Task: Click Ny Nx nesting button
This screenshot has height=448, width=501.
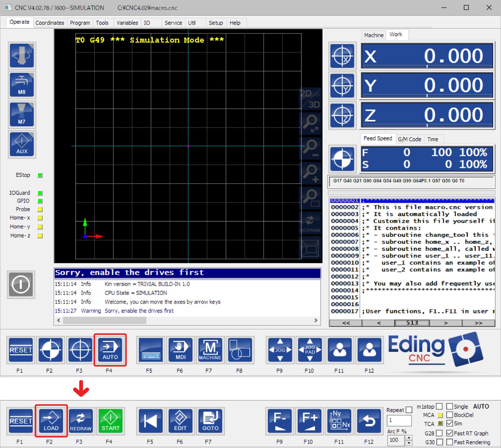Action: tap(340, 421)
